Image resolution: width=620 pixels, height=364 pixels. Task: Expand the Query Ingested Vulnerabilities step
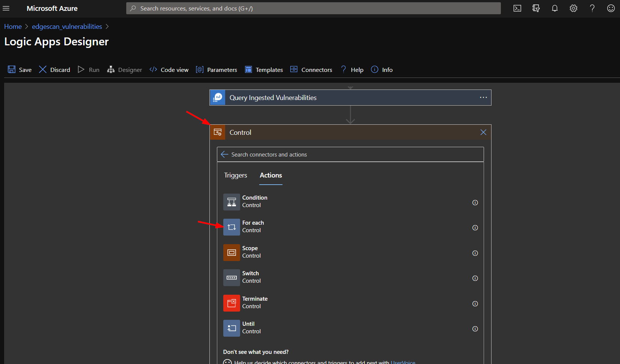tap(350, 97)
